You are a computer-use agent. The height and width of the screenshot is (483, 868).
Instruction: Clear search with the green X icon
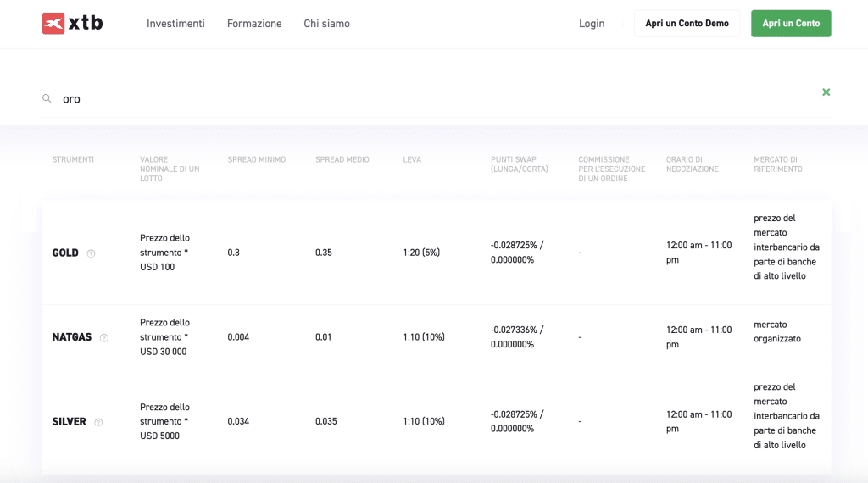[826, 92]
